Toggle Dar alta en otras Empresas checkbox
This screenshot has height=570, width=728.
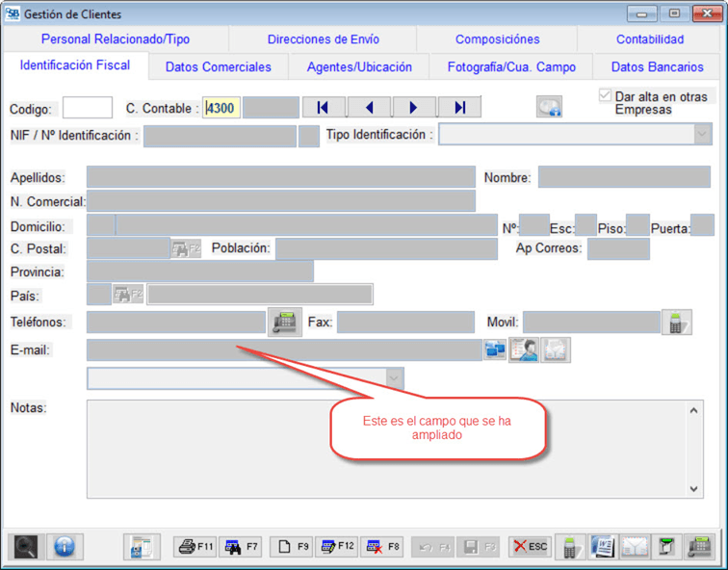[x=605, y=96]
